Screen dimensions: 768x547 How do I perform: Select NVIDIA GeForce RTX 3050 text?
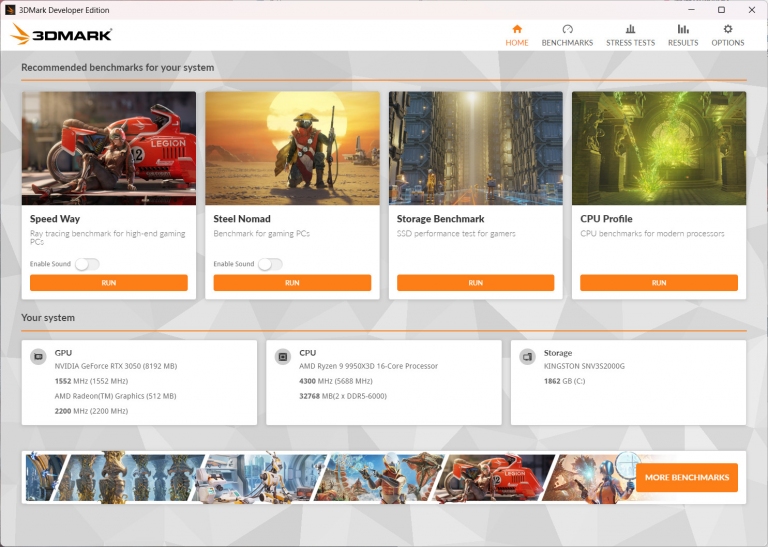[x=116, y=366]
